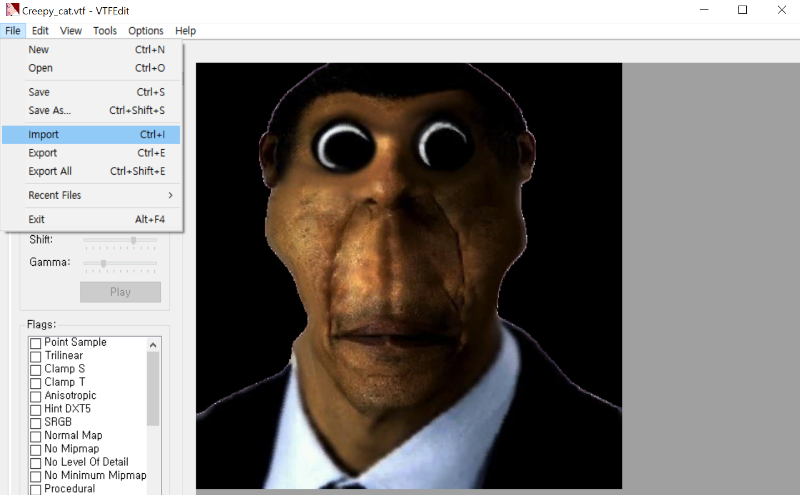This screenshot has height=495, width=800.
Task: Select Save in the File menu
Action: pyautogui.click(x=91, y=92)
